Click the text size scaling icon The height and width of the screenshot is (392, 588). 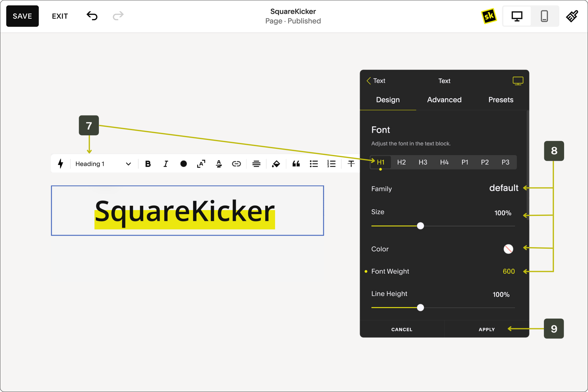(201, 164)
